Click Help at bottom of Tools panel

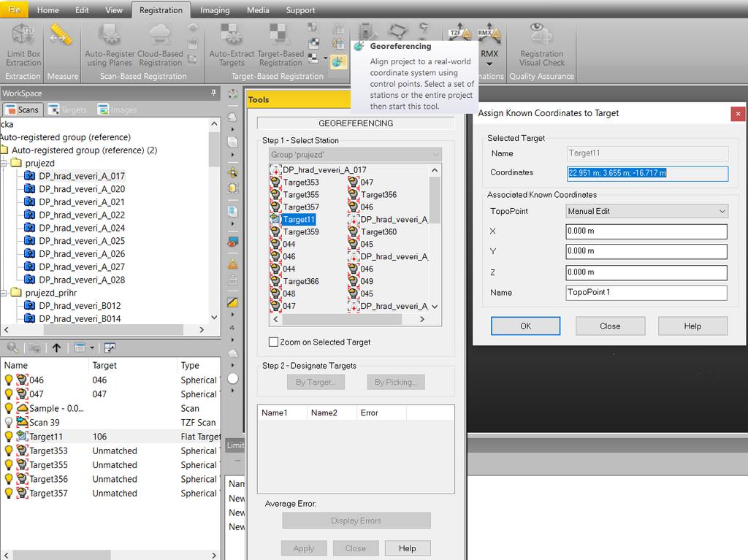pyautogui.click(x=408, y=548)
